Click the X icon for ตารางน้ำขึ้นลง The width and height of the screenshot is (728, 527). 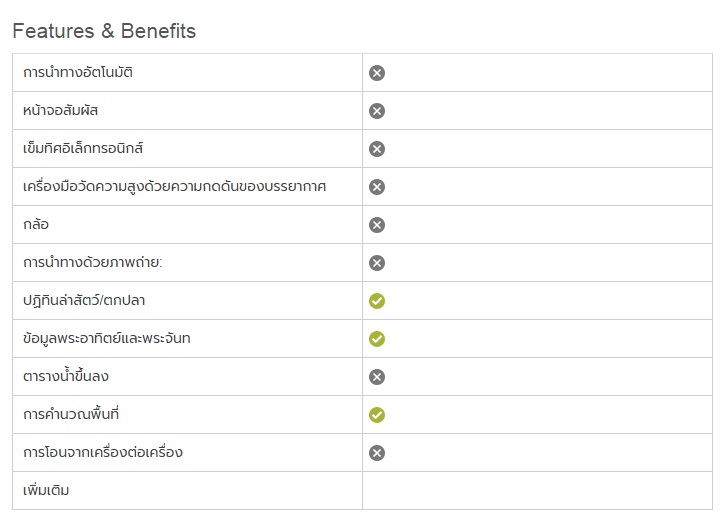click(x=377, y=377)
